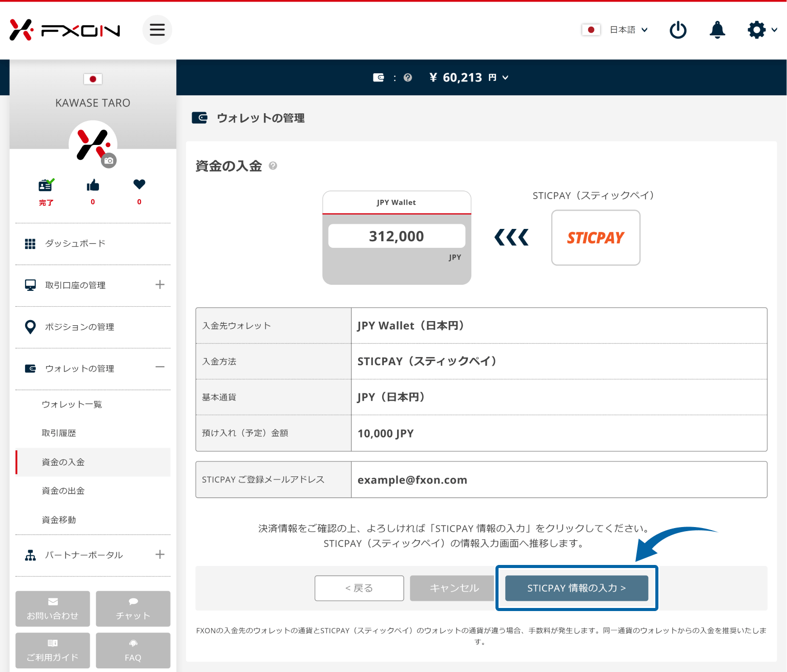Click the profile avatar image
The image size is (787, 672).
click(x=93, y=144)
